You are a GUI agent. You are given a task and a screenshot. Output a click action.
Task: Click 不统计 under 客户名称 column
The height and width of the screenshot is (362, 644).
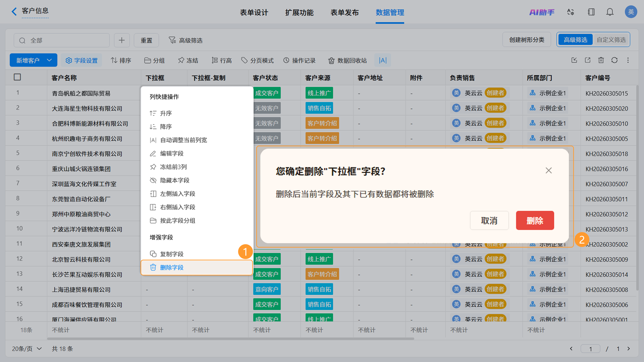[x=61, y=330]
